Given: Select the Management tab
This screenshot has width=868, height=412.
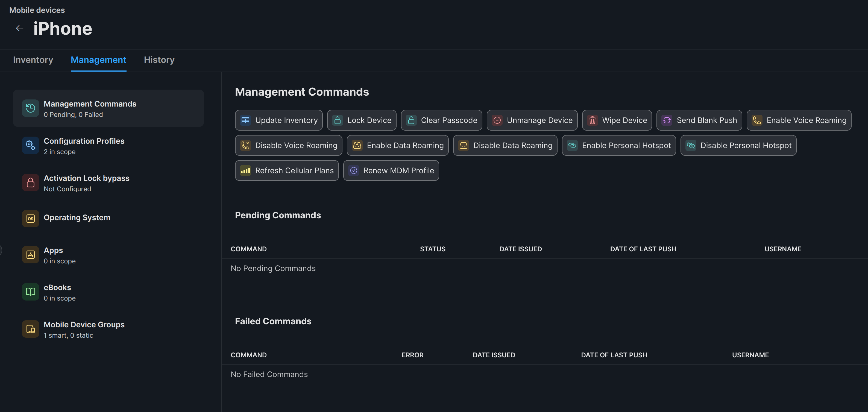Looking at the screenshot, I should [x=98, y=60].
